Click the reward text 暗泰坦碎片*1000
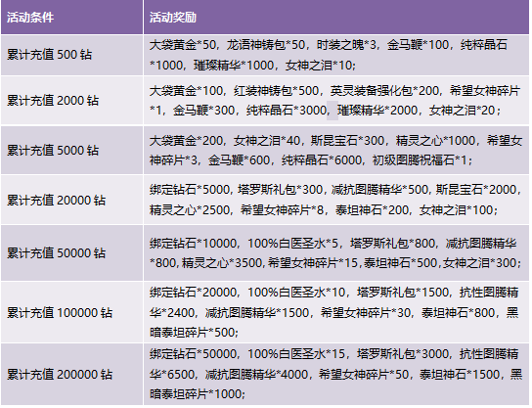Screen dimensions: 532x408 point(197,394)
